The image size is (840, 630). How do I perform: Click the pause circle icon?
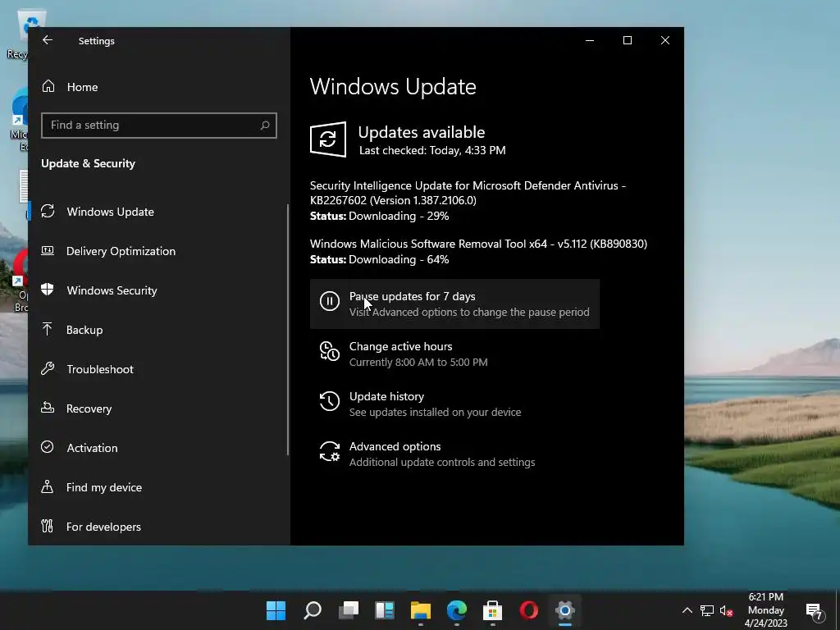point(330,301)
